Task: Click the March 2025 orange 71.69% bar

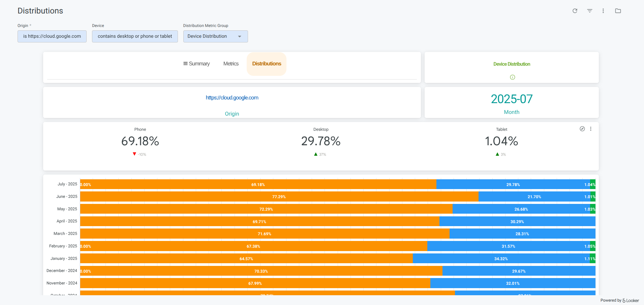Action: point(265,234)
